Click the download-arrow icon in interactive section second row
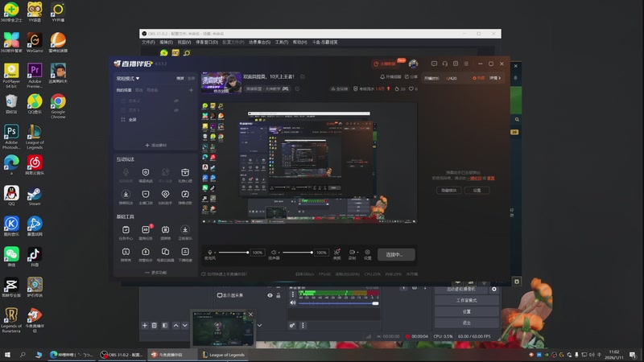Screen dimensions: 644x362 (x=126, y=194)
